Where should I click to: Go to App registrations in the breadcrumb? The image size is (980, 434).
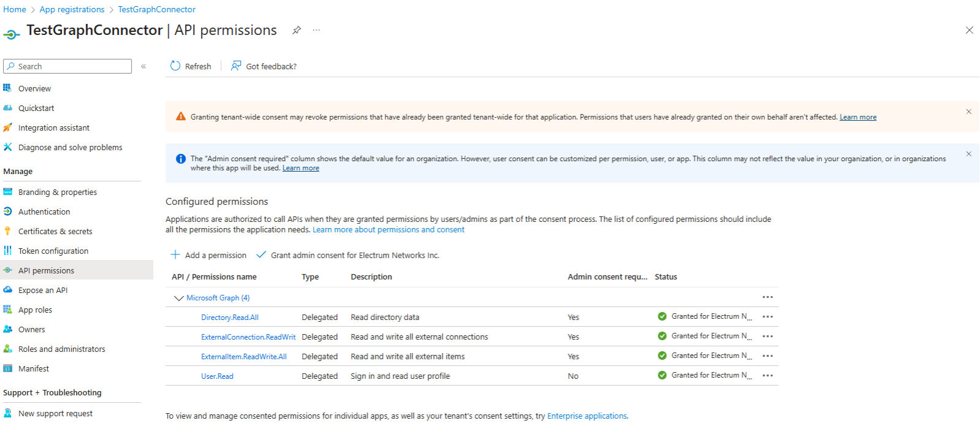point(72,9)
